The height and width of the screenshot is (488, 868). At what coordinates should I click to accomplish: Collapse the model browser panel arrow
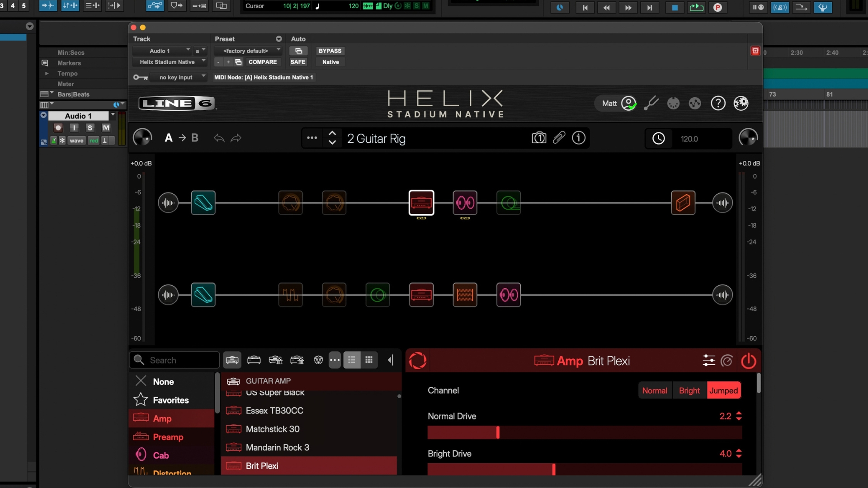coord(391,360)
